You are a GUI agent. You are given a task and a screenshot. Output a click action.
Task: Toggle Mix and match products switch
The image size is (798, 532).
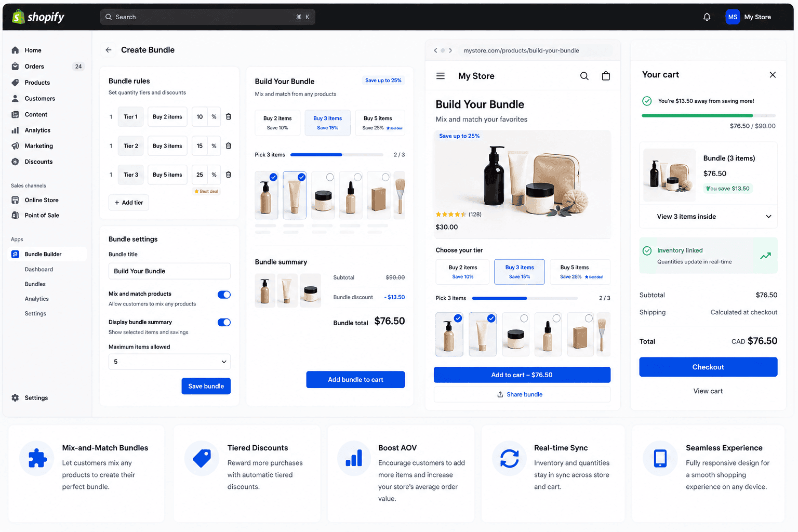click(224, 295)
